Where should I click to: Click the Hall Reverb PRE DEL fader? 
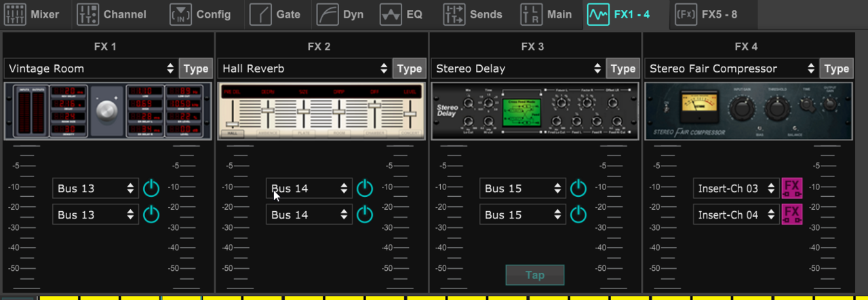pos(233,124)
